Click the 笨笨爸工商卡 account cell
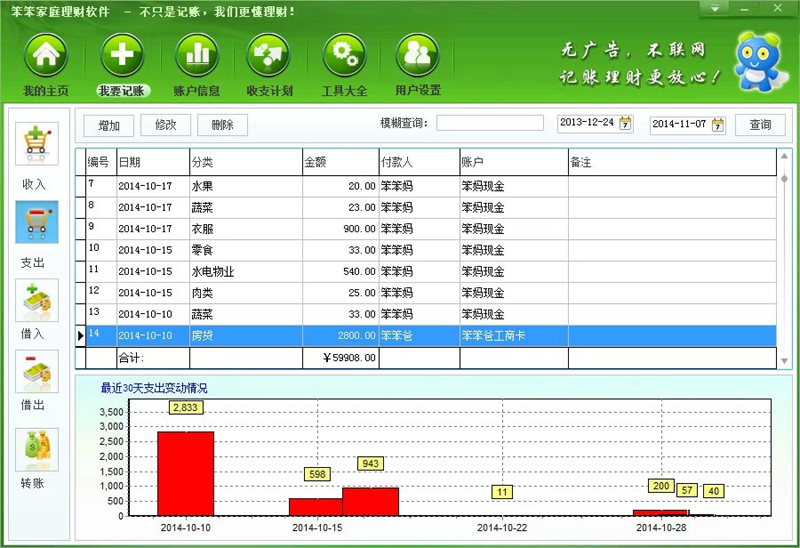Image resolution: width=800 pixels, height=548 pixels. tap(514, 336)
